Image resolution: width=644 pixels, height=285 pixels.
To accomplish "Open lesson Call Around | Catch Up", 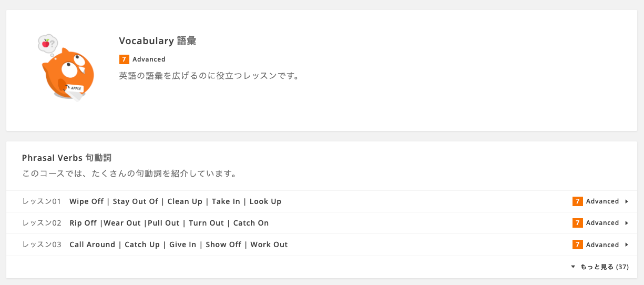I will click(322, 245).
